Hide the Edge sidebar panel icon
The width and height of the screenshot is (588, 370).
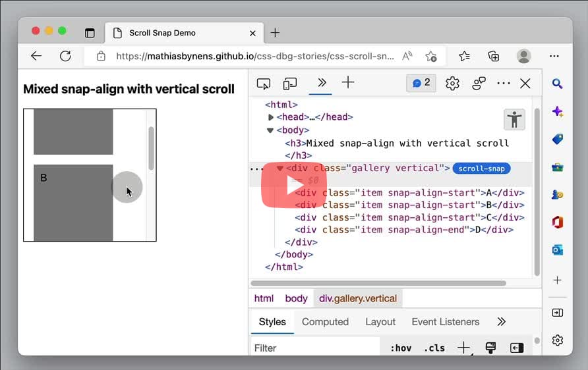[x=557, y=312]
